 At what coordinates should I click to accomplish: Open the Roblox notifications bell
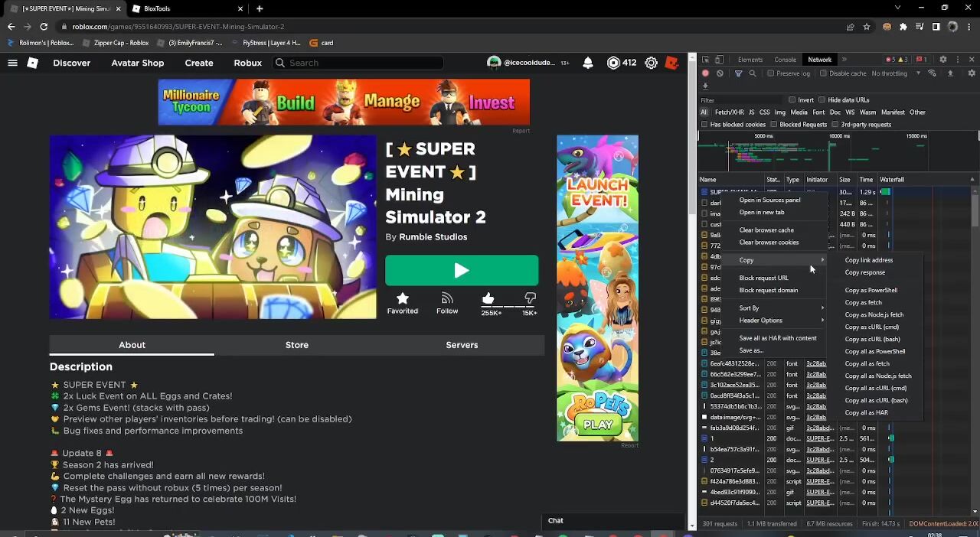tap(587, 63)
